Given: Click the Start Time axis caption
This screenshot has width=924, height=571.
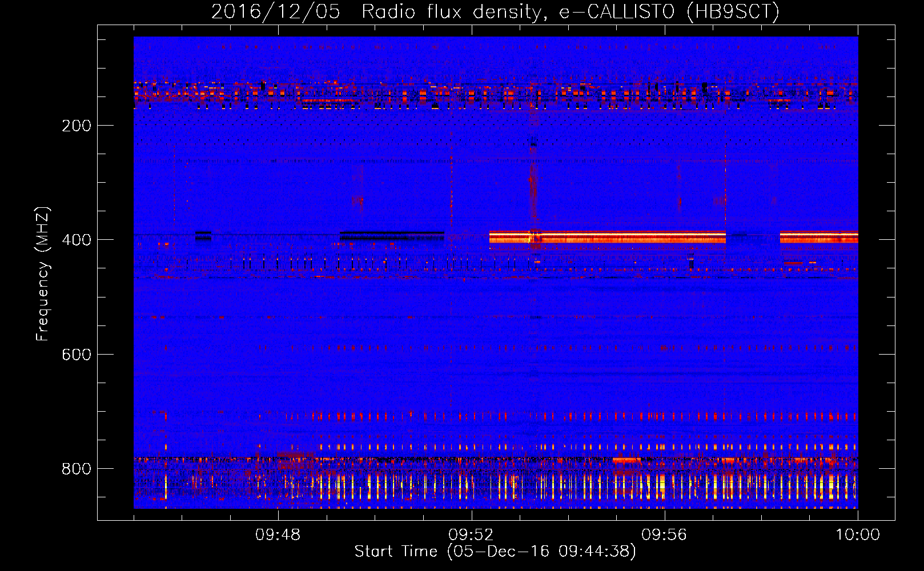Looking at the screenshot, I should pos(495,552).
